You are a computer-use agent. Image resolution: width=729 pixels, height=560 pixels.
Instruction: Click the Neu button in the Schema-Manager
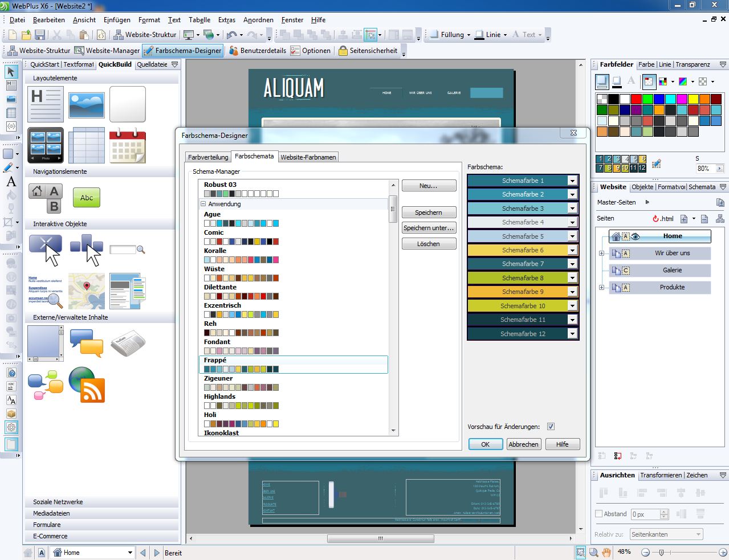(429, 185)
